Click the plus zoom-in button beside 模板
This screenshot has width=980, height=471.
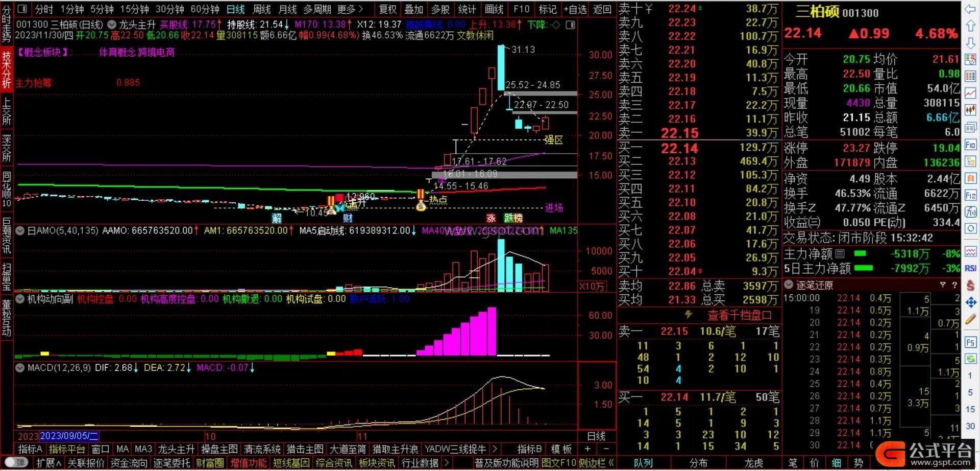click(587, 449)
